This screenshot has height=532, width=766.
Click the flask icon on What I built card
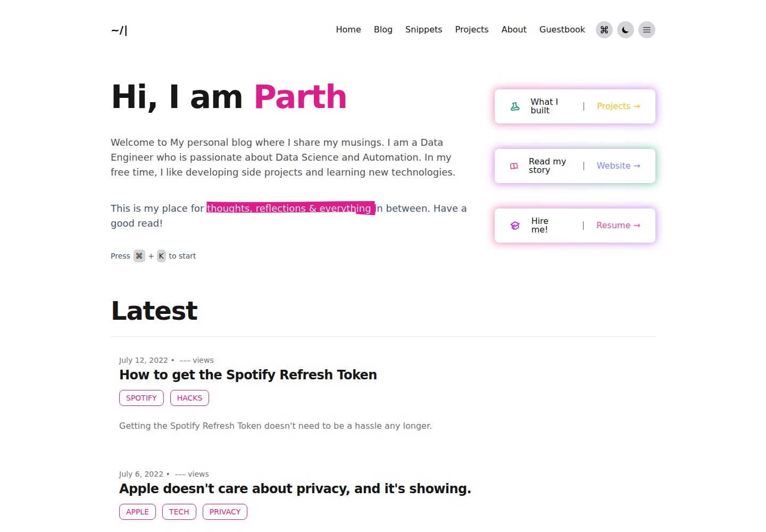pyautogui.click(x=515, y=106)
